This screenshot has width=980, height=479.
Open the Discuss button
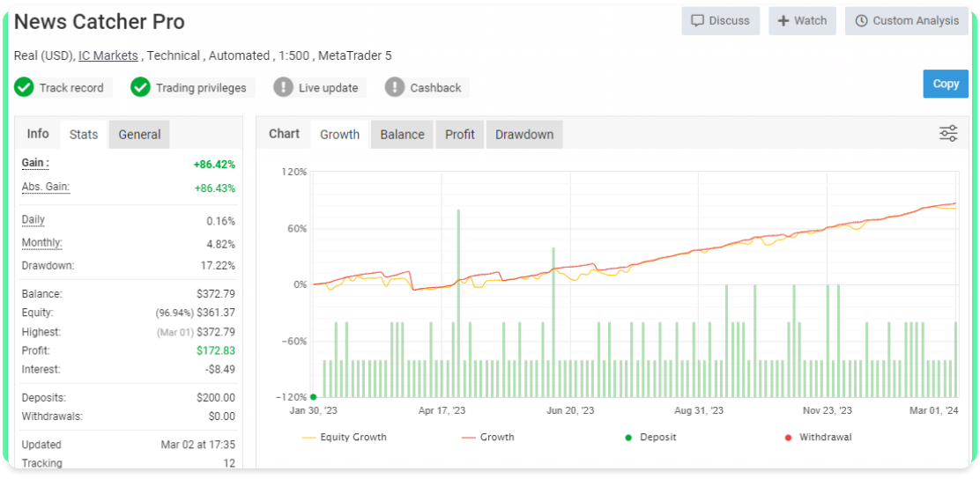pyautogui.click(x=720, y=21)
